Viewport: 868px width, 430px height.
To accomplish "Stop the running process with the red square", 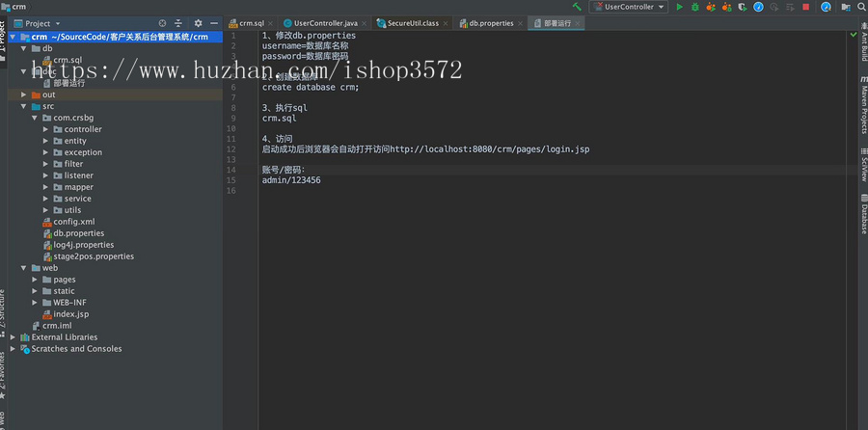I will tap(806, 7).
